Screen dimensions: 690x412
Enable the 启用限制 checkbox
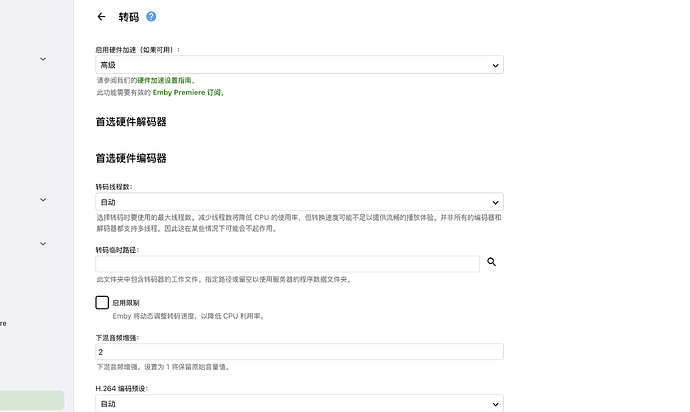(102, 303)
